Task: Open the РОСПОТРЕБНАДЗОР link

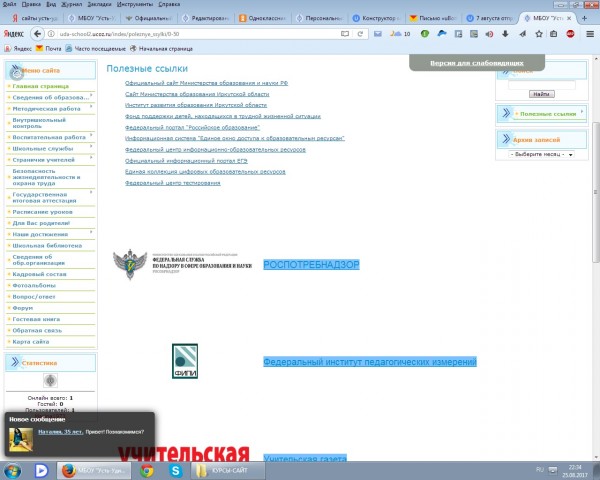Action: (x=311, y=264)
